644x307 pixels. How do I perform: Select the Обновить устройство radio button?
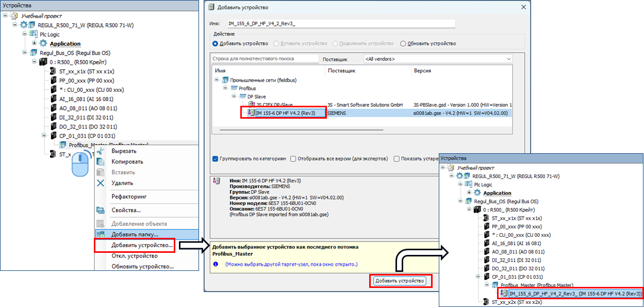tap(403, 43)
